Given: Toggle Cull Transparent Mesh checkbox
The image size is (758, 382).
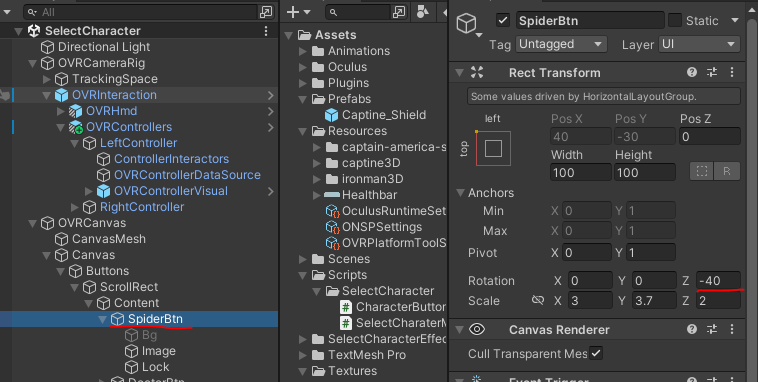Looking at the screenshot, I should tap(596, 353).
